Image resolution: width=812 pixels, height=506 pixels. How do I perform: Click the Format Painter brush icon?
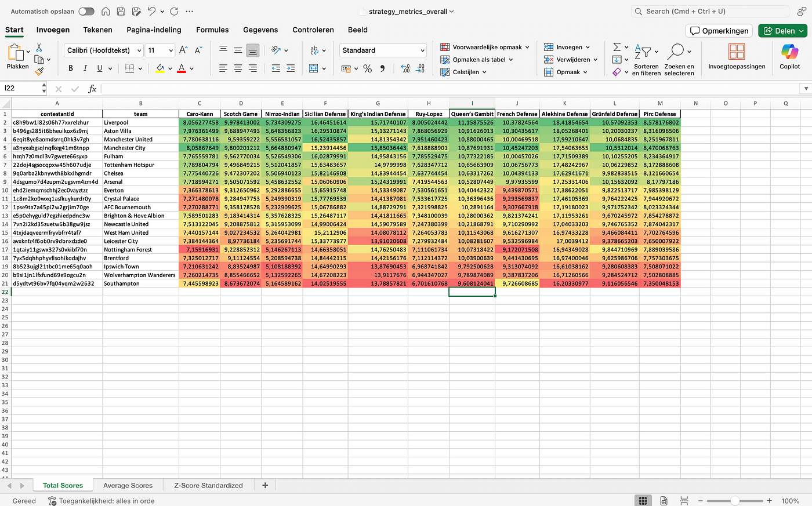click(x=39, y=71)
